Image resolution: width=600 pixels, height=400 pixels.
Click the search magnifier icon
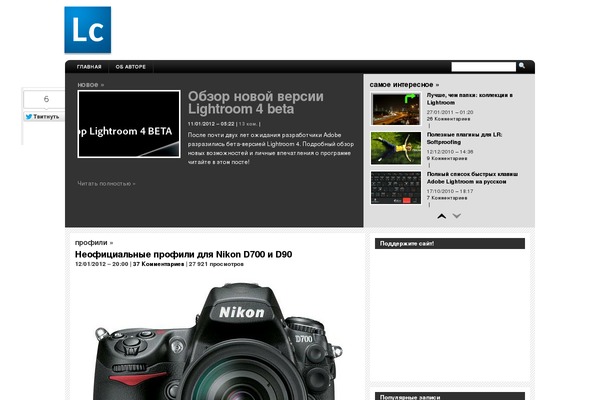tap(522, 66)
